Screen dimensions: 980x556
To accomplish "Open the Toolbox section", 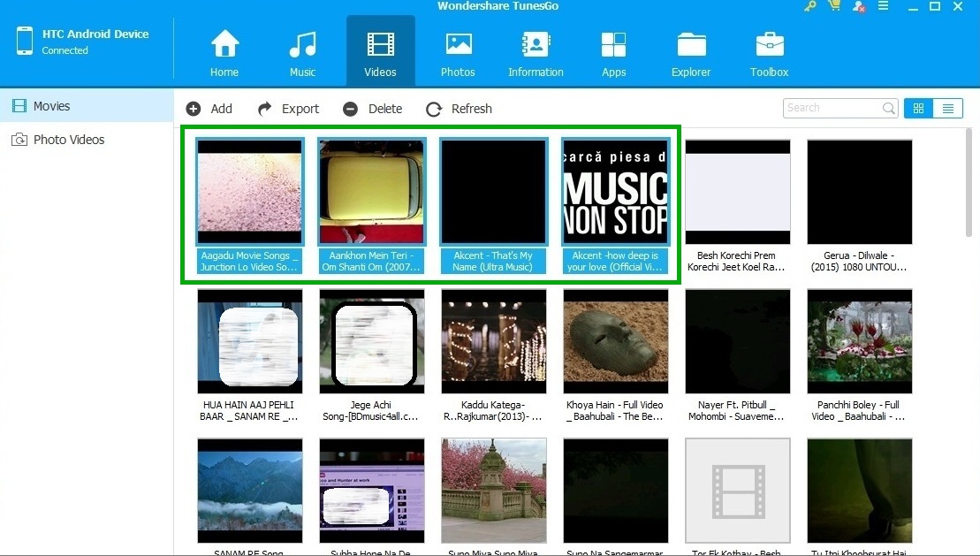I will click(769, 53).
